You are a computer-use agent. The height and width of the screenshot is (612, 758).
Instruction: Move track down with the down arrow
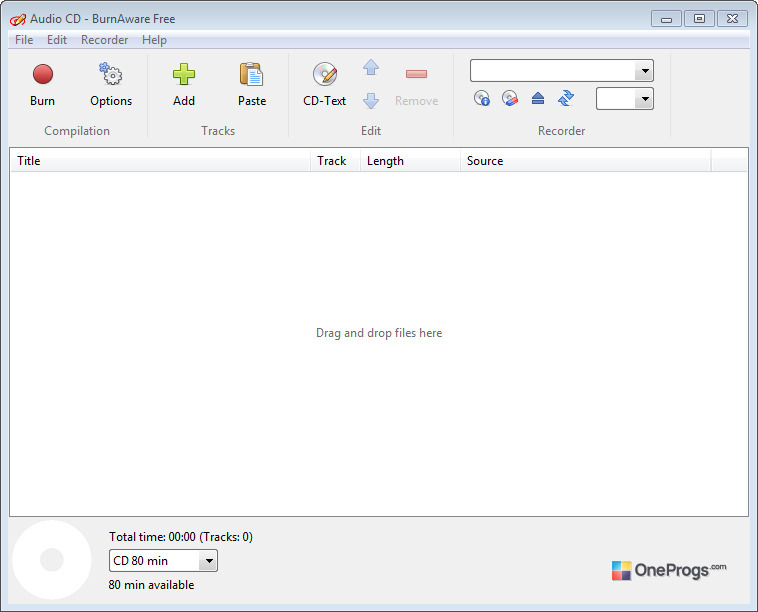click(x=371, y=101)
